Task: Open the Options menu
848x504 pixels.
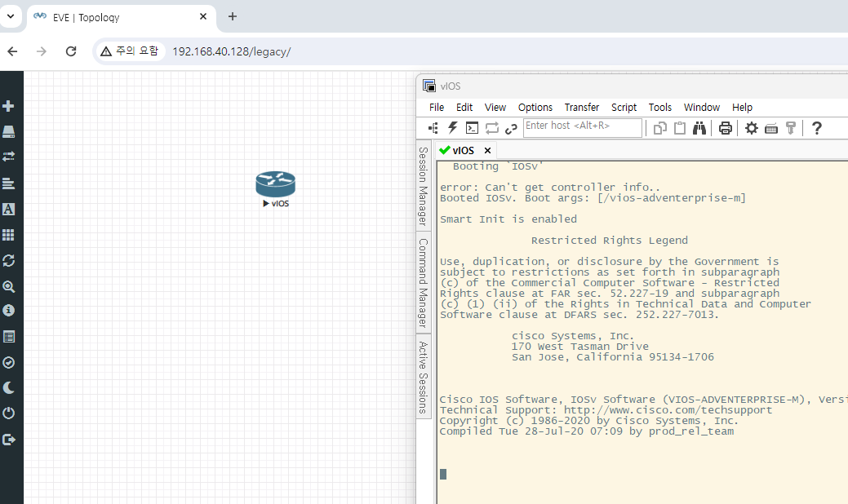Action: coord(535,107)
